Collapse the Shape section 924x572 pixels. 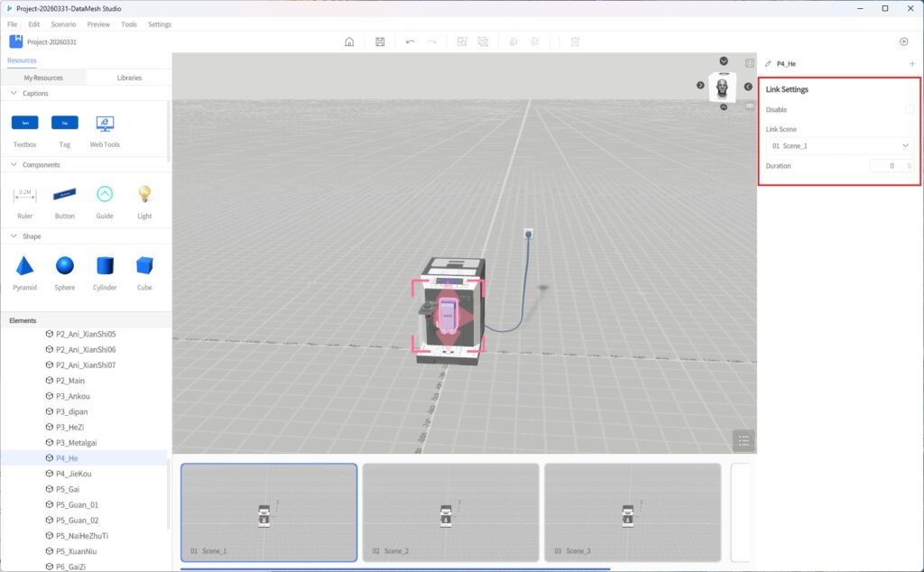[13, 235]
